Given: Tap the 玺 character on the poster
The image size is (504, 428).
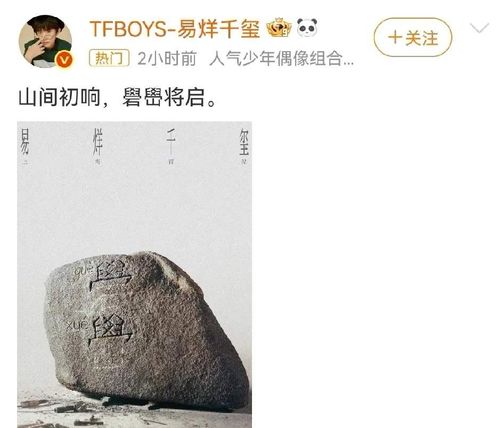Looking at the screenshot, I should (244, 141).
